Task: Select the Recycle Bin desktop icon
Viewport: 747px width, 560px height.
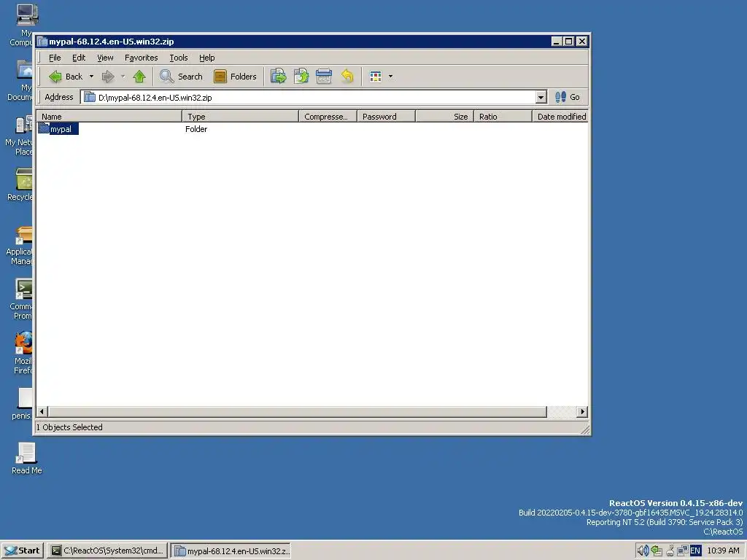Action: [x=21, y=185]
